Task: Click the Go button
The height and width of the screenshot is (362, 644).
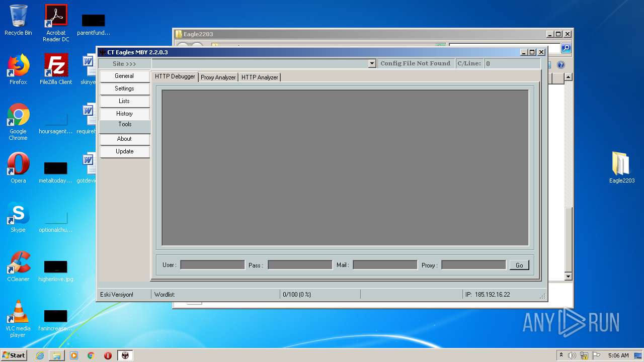Action: [x=519, y=265]
